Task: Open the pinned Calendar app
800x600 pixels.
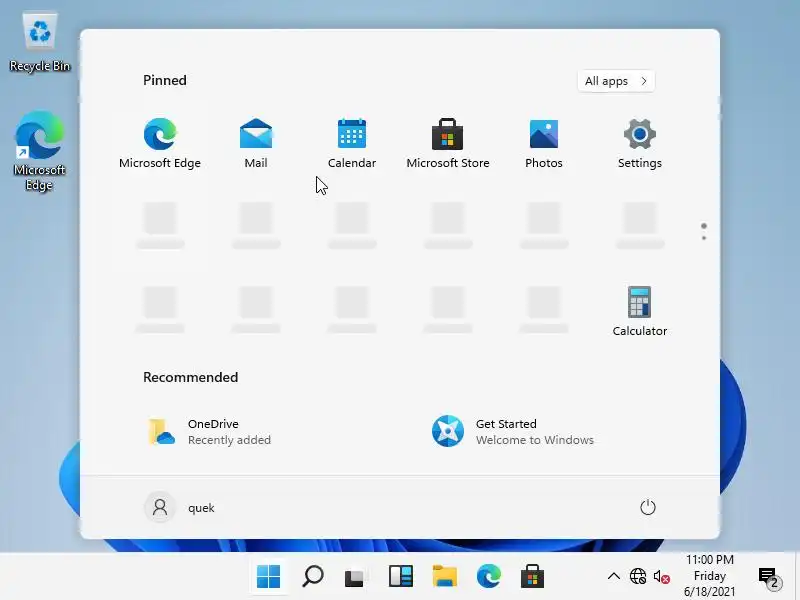Action: pos(352,143)
